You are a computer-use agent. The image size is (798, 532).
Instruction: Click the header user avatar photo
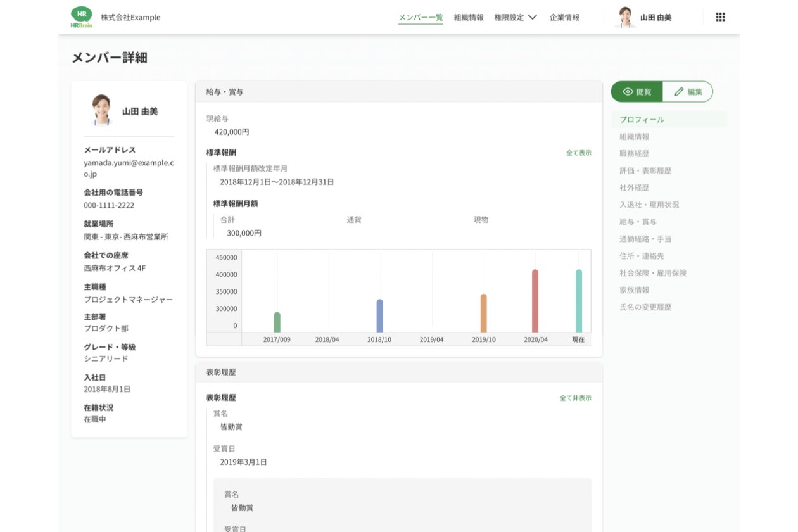624,17
